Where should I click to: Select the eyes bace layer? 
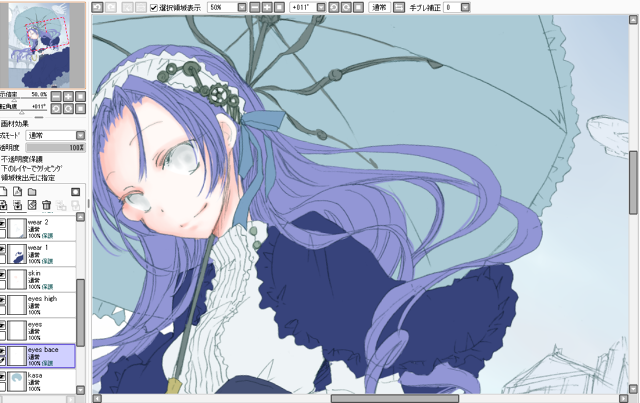coord(38,356)
